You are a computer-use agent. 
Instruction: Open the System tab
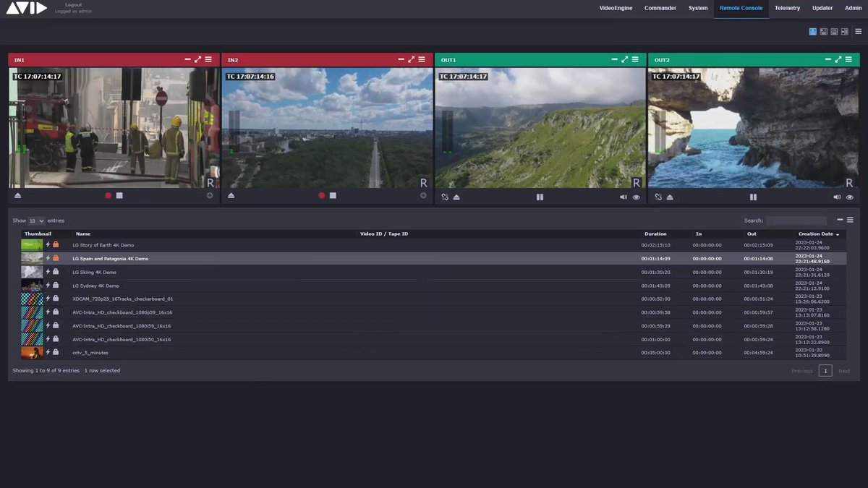[698, 9]
